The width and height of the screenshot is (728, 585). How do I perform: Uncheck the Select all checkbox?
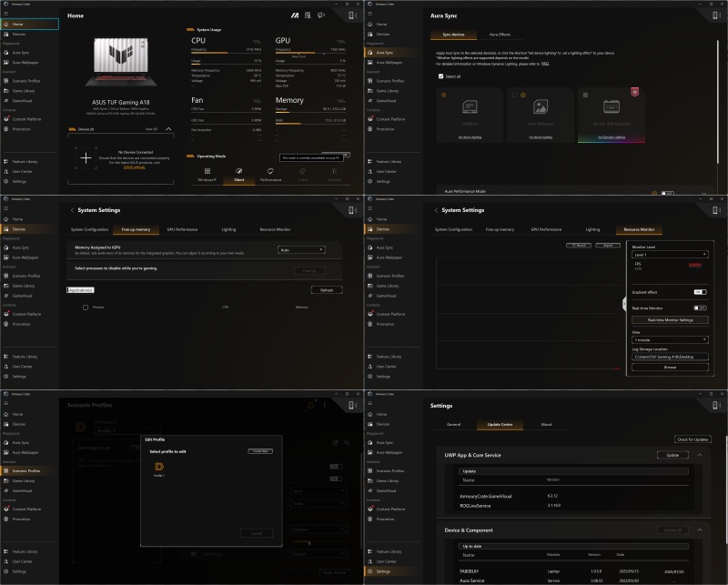(x=441, y=76)
